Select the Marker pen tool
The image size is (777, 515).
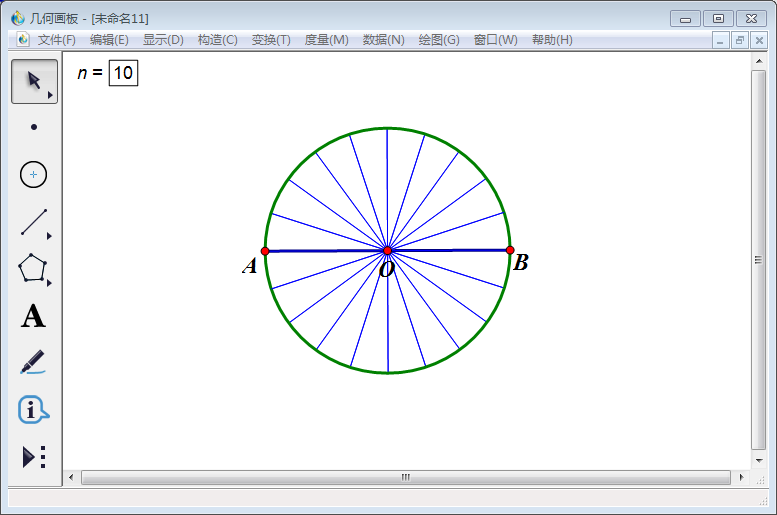click(34, 362)
